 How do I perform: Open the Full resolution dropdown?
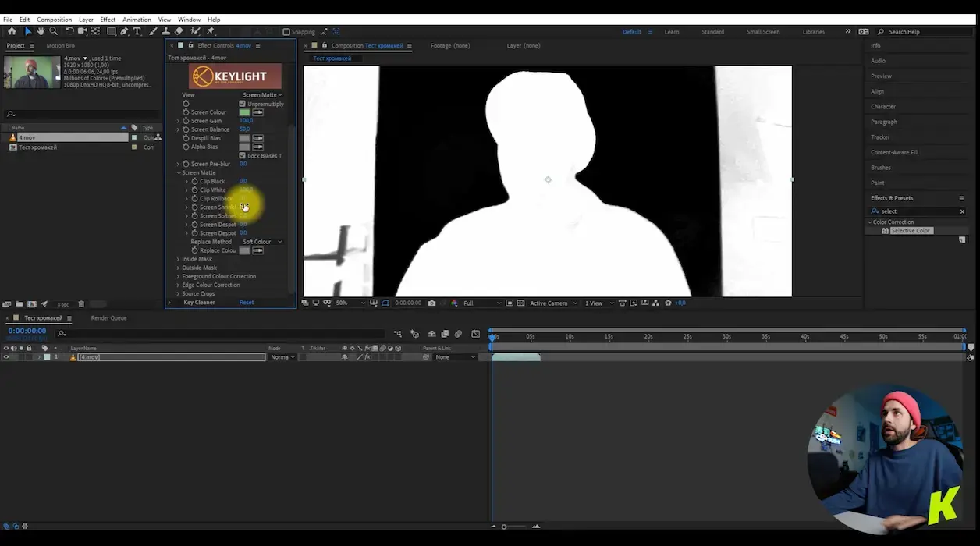[x=481, y=303]
